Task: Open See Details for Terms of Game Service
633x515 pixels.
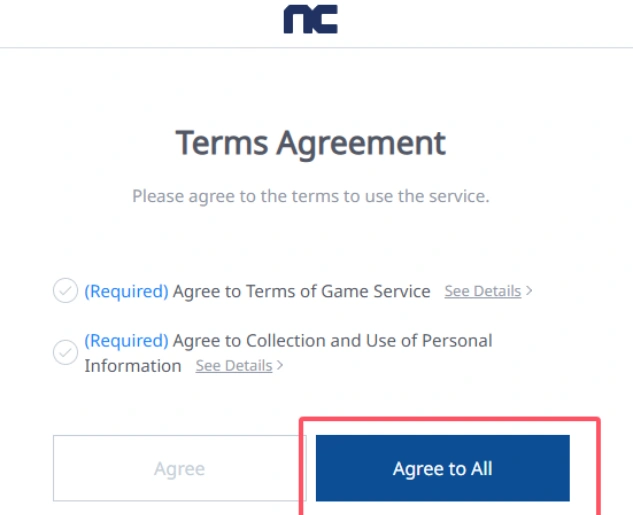Action: [483, 291]
